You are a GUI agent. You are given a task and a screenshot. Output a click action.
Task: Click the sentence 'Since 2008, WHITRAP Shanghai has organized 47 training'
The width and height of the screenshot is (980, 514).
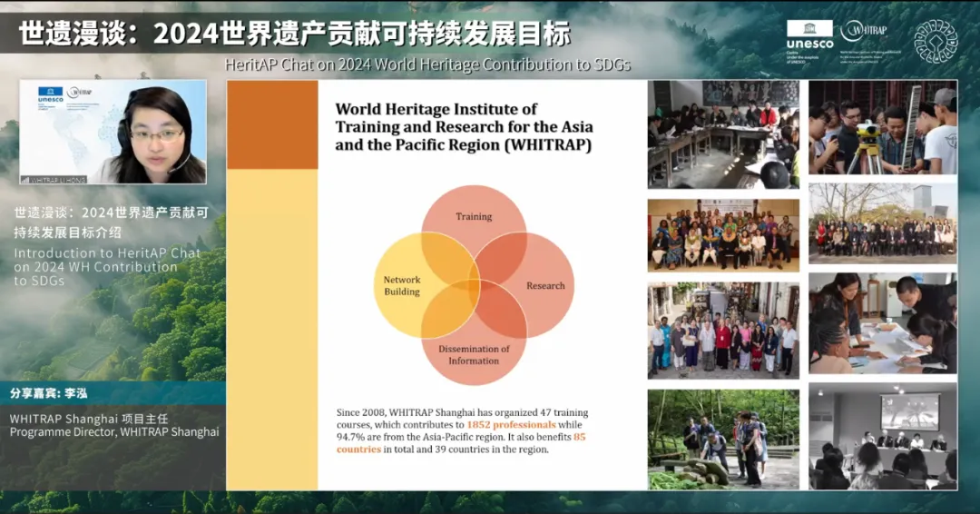pos(462,412)
